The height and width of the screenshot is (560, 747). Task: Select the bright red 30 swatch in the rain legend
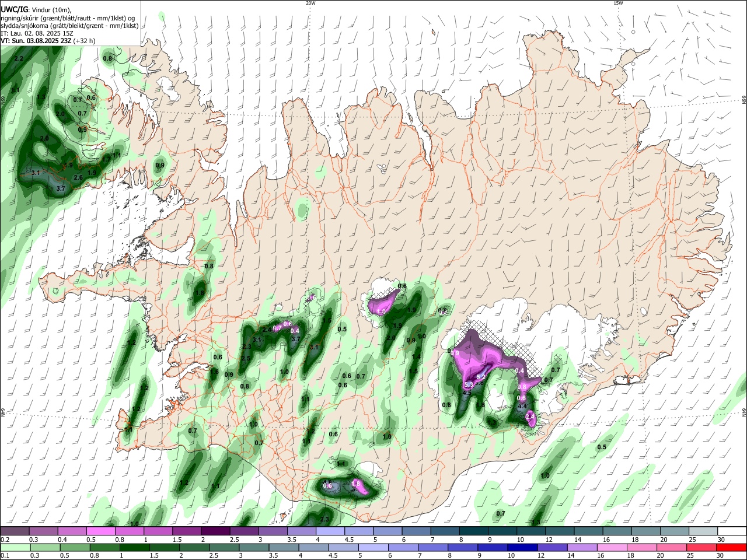(x=732, y=547)
